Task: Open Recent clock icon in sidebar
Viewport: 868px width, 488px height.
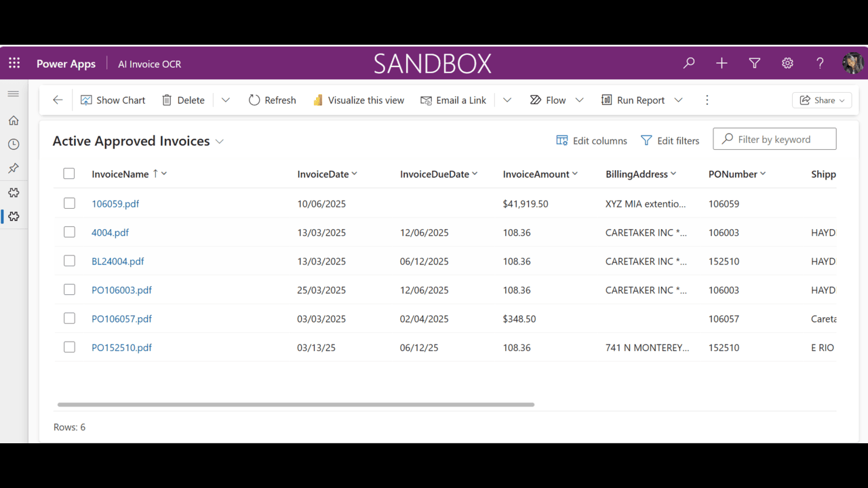Action: 14,144
